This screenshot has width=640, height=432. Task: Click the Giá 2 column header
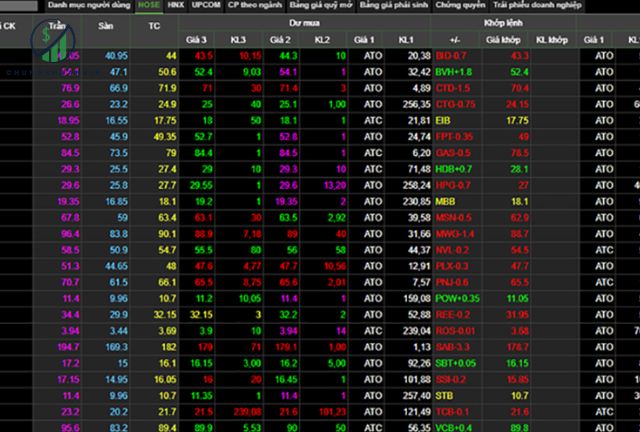click(x=280, y=40)
